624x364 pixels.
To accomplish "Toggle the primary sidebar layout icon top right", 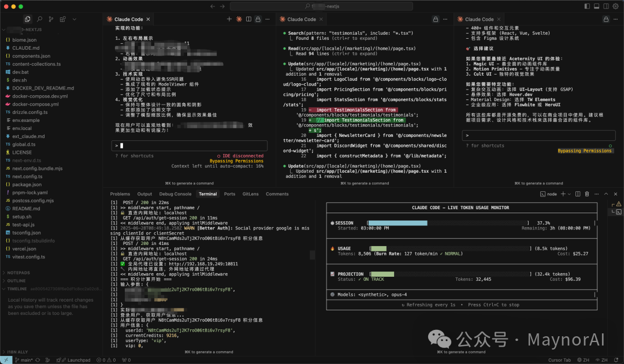I will pyautogui.click(x=588, y=6).
